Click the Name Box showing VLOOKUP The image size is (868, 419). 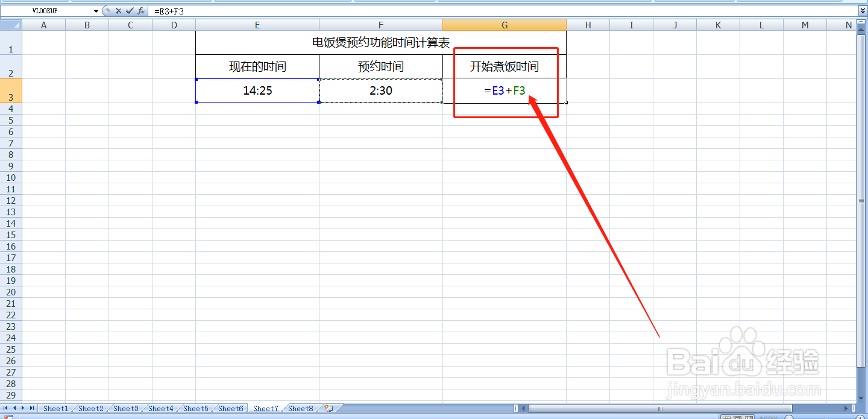click(47, 11)
